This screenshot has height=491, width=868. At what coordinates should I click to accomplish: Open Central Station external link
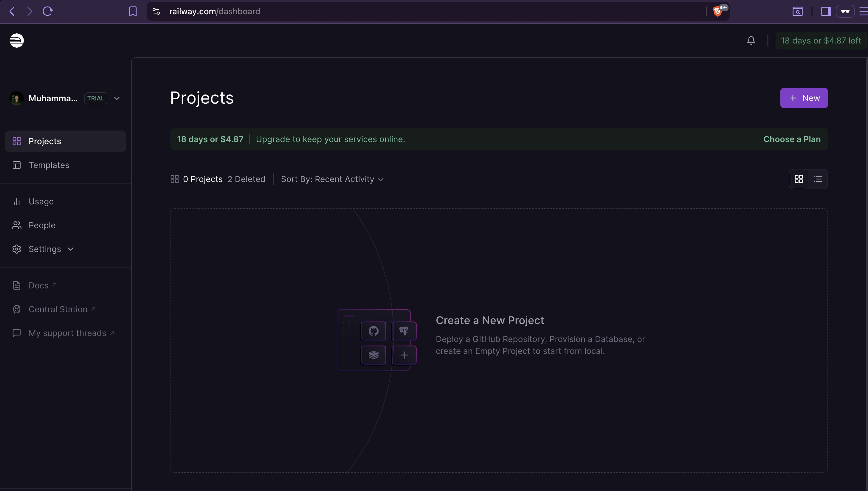pos(54,309)
